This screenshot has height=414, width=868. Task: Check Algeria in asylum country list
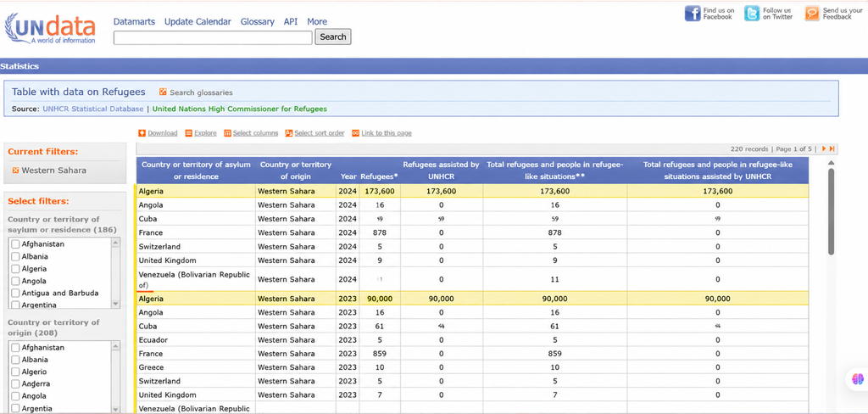tap(15, 269)
